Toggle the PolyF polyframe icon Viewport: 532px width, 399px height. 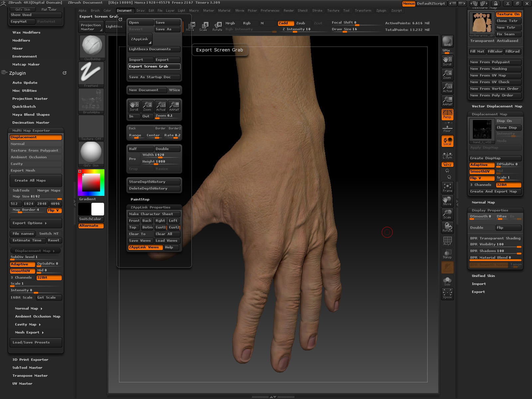(x=448, y=241)
